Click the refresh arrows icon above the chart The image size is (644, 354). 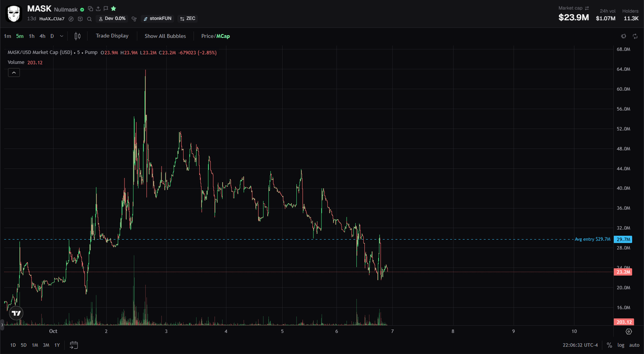point(634,36)
